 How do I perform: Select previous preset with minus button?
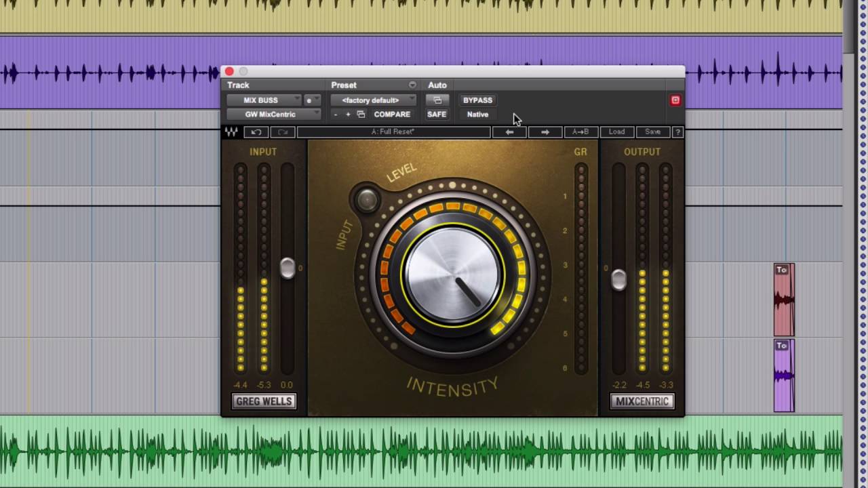tap(335, 115)
